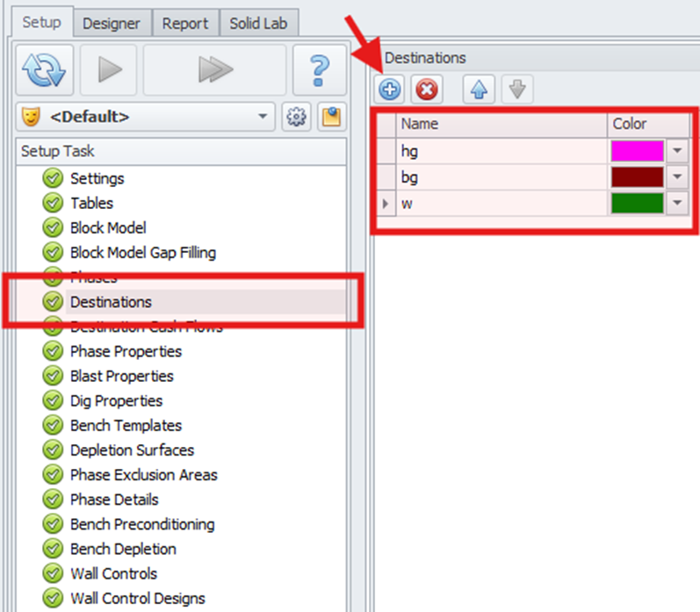Click the bg destination name cell
This screenshot has height=612, width=700.
click(x=501, y=177)
